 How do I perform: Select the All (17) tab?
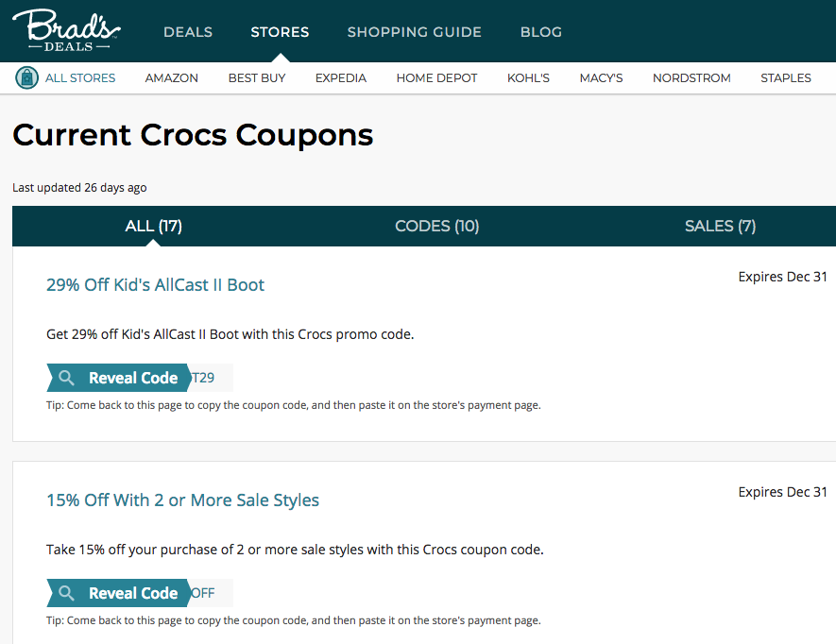pos(153,226)
